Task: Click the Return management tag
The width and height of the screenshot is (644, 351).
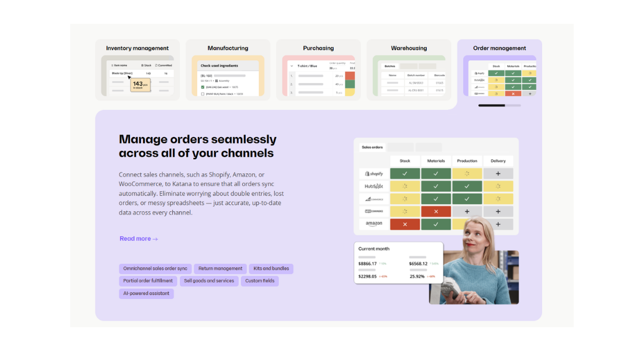Action: coord(220,269)
